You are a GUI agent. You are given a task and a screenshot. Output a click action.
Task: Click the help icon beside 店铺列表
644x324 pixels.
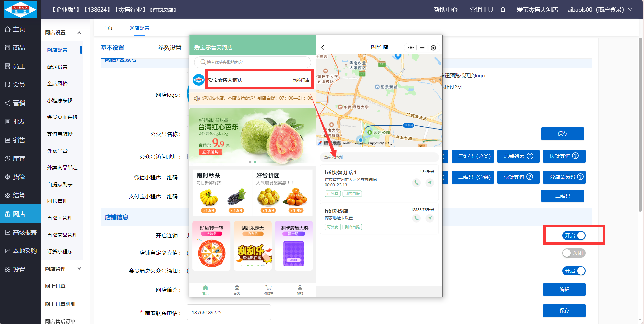click(530, 156)
